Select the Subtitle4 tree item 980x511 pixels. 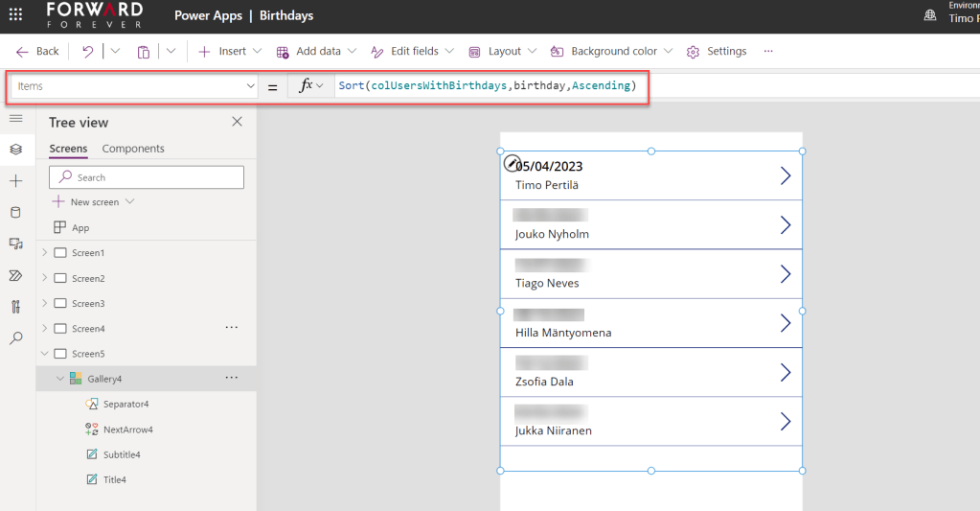[x=122, y=454]
